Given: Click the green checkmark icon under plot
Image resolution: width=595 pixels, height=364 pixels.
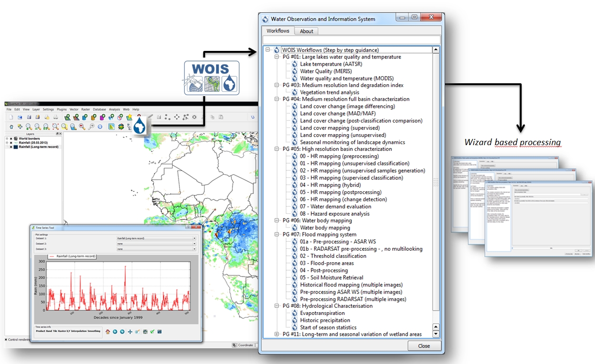Looking at the screenshot, I should tap(152, 332).
